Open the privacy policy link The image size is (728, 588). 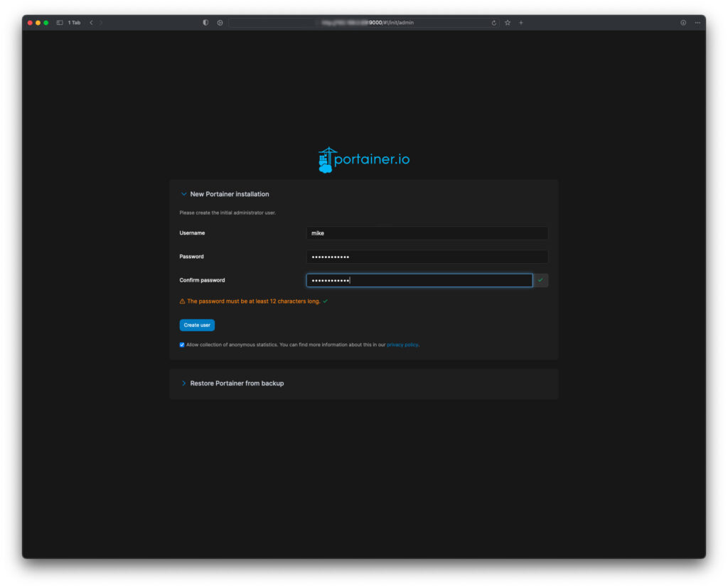[402, 345]
